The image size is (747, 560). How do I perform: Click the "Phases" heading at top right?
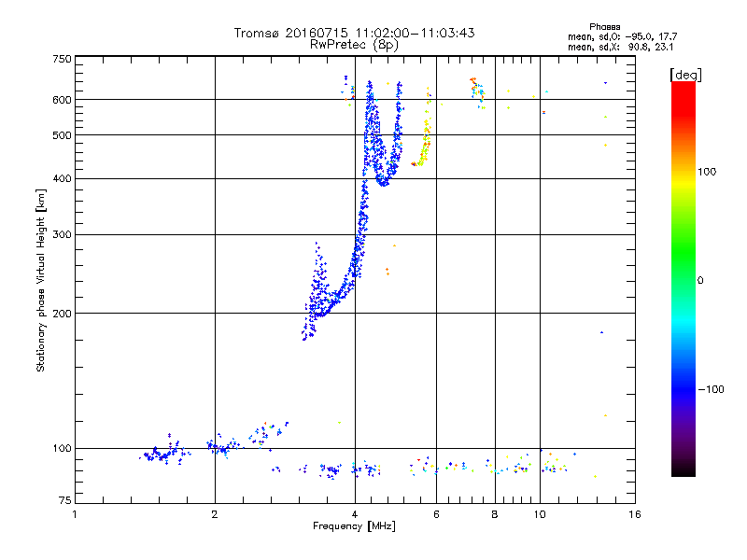(604, 27)
